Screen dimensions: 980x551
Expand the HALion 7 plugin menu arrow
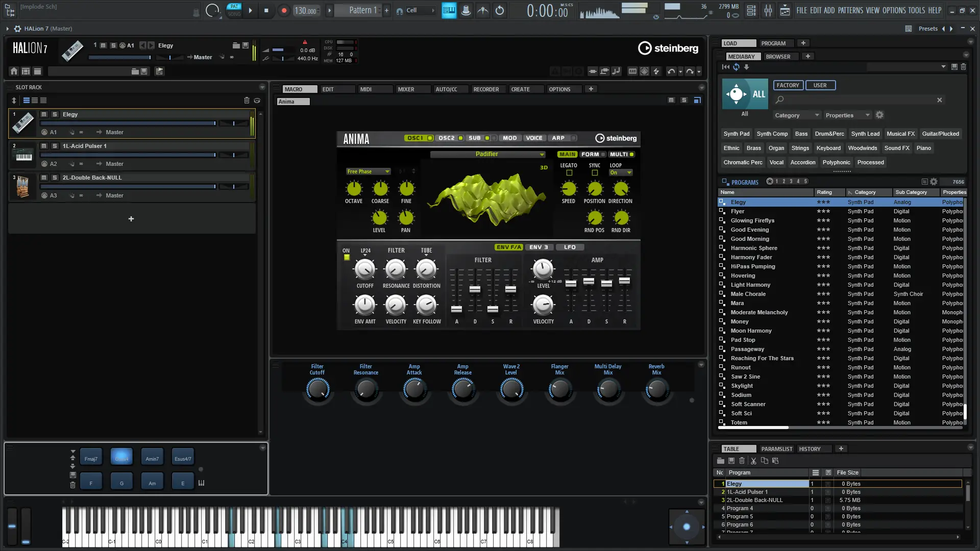pos(7,29)
